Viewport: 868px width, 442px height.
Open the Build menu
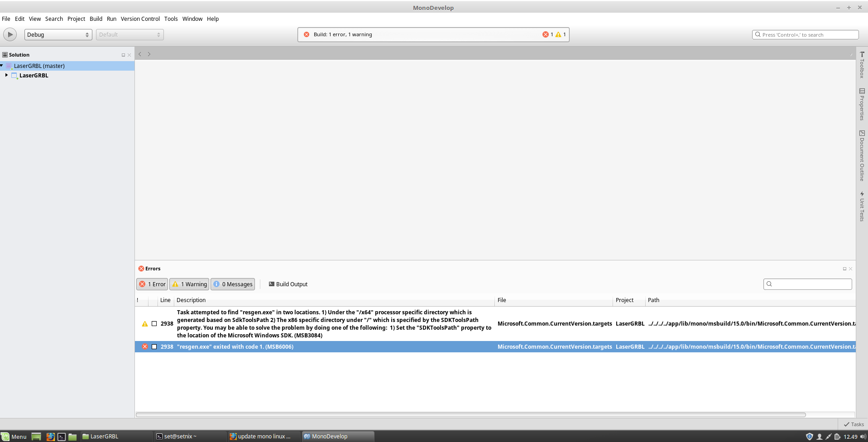pyautogui.click(x=96, y=19)
